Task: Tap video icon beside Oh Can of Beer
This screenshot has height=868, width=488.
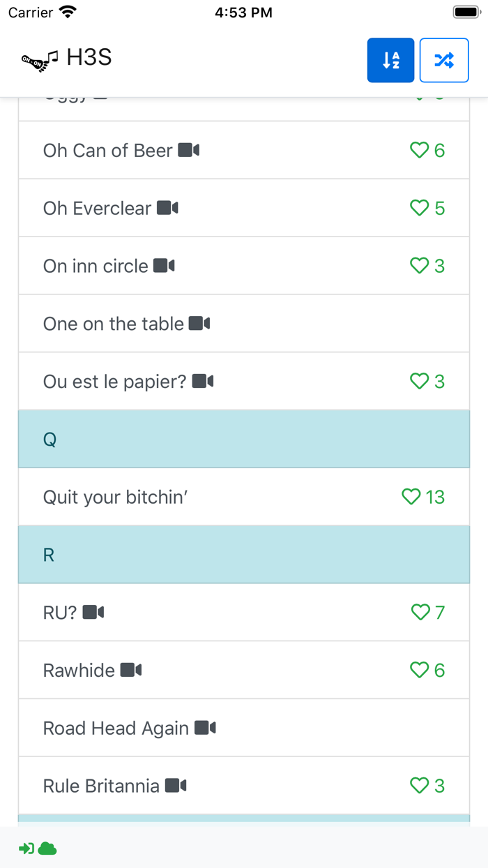Action: pyautogui.click(x=188, y=150)
